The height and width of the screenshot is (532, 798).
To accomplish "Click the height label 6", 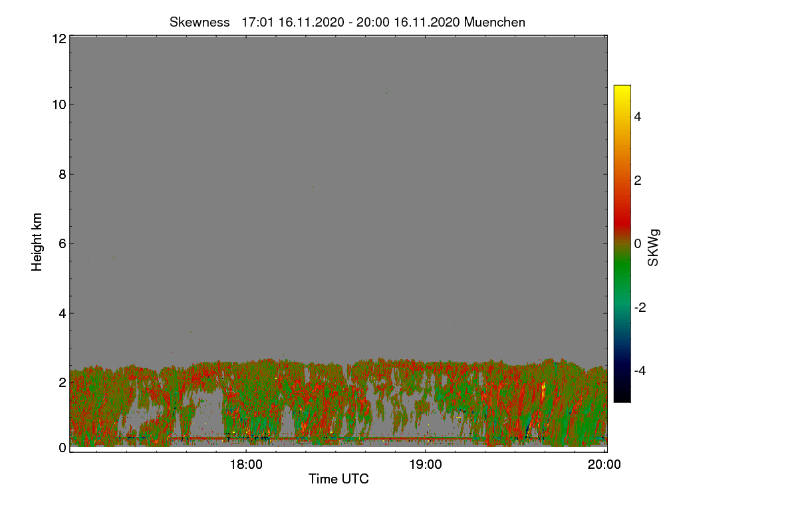I will pos(63,243).
